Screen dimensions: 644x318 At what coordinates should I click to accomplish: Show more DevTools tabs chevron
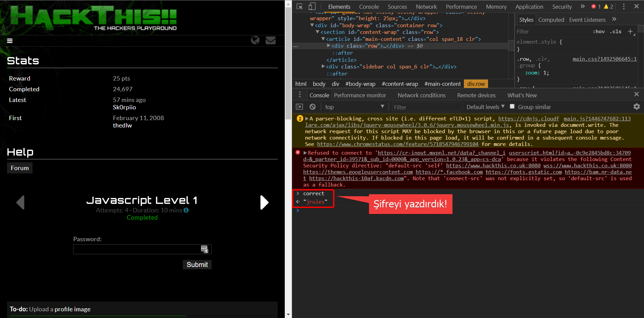click(x=583, y=6)
